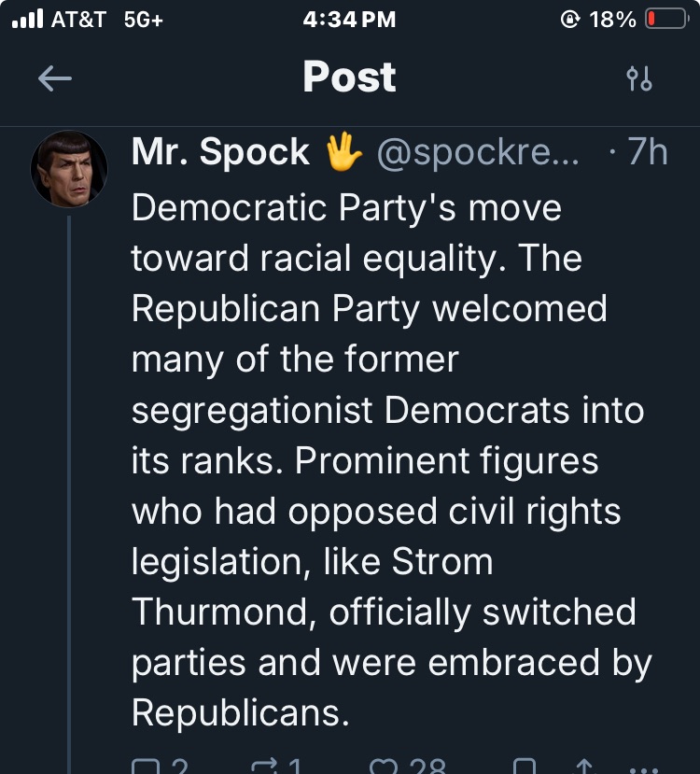Tap the Mr. Spock display name
The width and height of the screenshot is (700, 774).
[220, 152]
